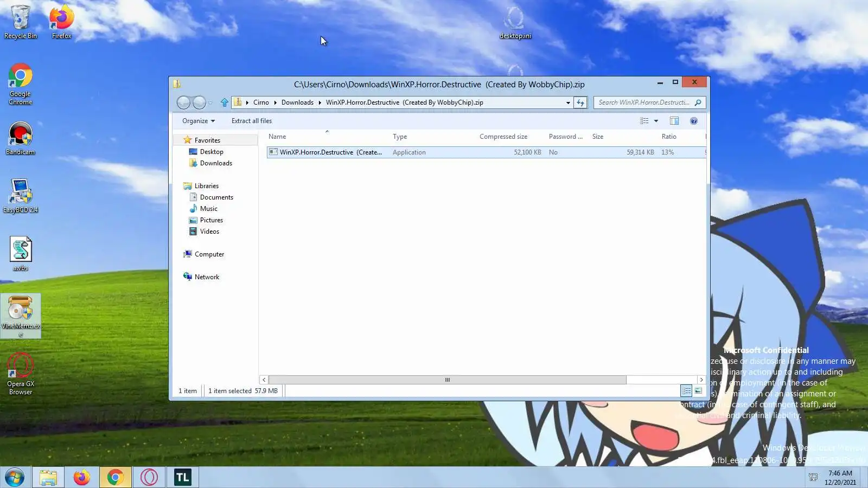
Task: Open the Windows Start menu orb
Action: [15, 478]
